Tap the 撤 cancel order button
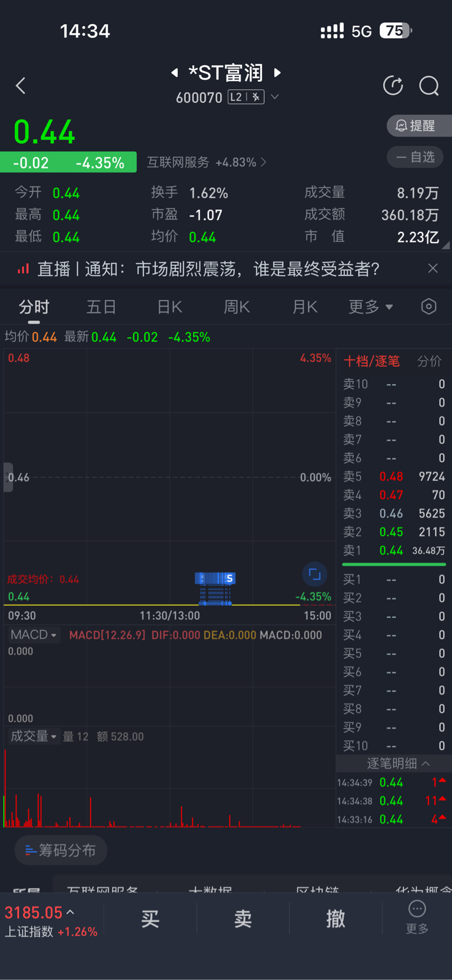452x980 pixels. pos(335,919)
